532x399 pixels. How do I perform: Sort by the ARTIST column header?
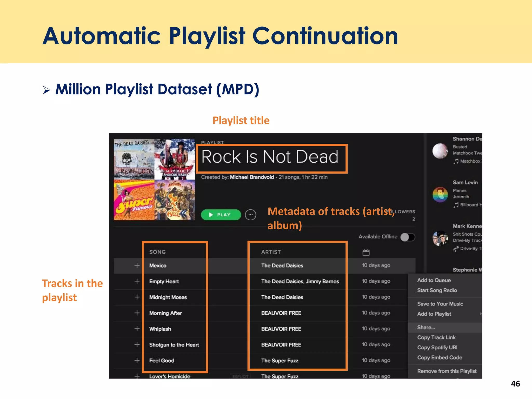tap(271, 252)
